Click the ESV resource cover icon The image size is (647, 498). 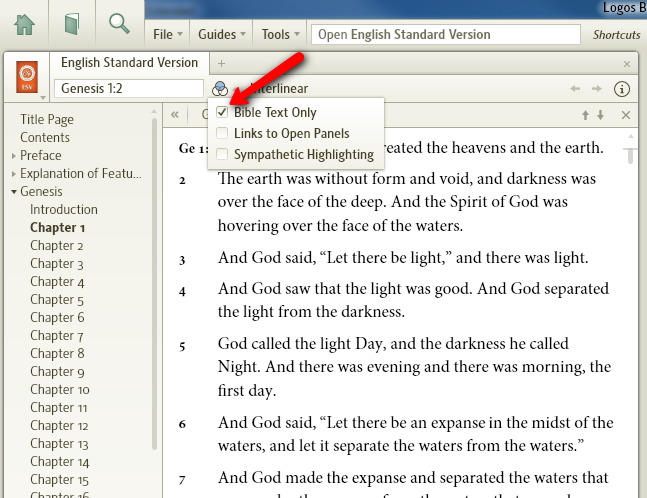(x=27, y=77)
